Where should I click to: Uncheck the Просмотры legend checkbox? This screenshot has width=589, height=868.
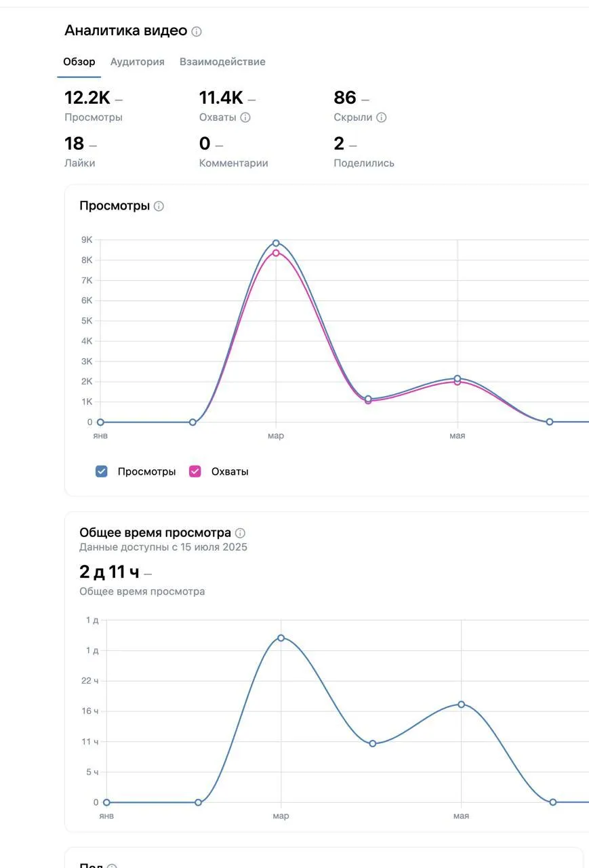(x=102, y=471)
